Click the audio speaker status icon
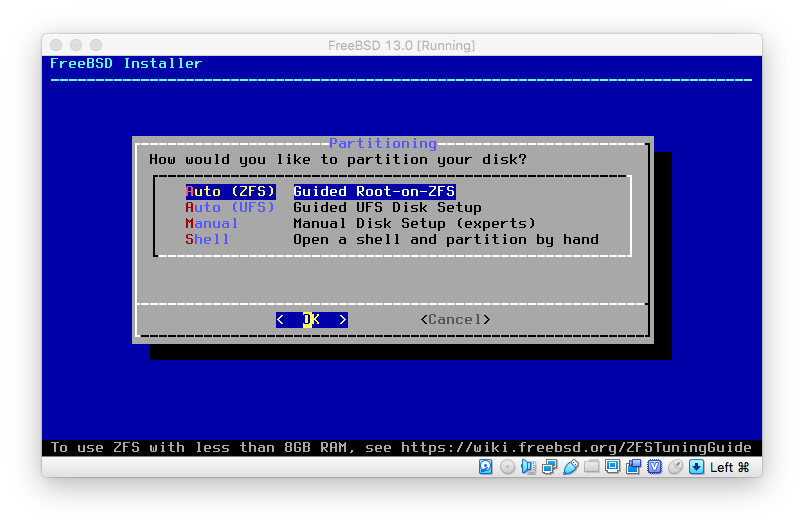Image resolution: width=804 pixels, height=527 pixels. click(529, 467)
